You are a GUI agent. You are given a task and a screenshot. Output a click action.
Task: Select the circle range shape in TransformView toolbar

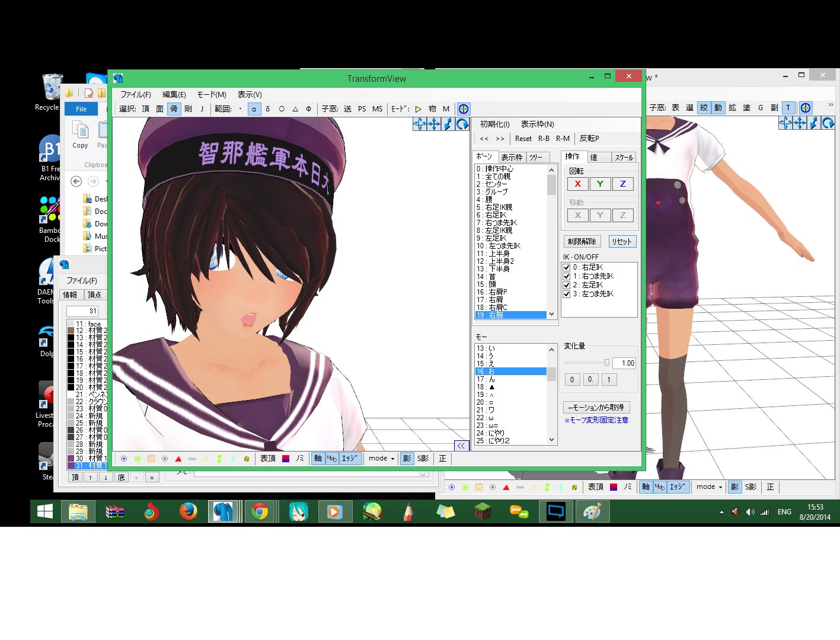point(282,109)
